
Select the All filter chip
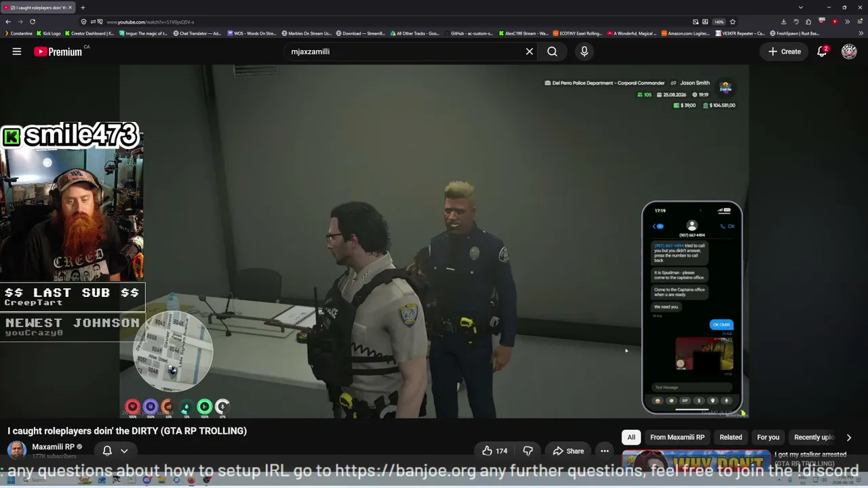point(631,437)
